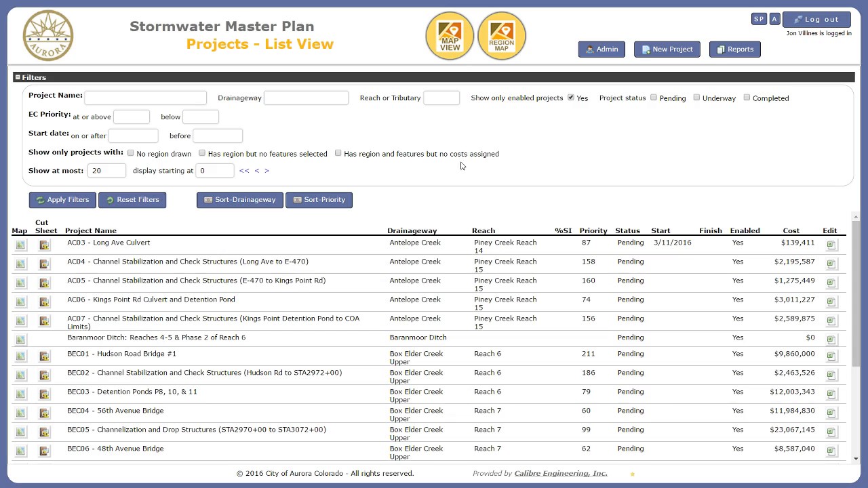Viewport: 868px width, 488px height.
Task: Click Apply Filters
Action: (x=62, y=200)
